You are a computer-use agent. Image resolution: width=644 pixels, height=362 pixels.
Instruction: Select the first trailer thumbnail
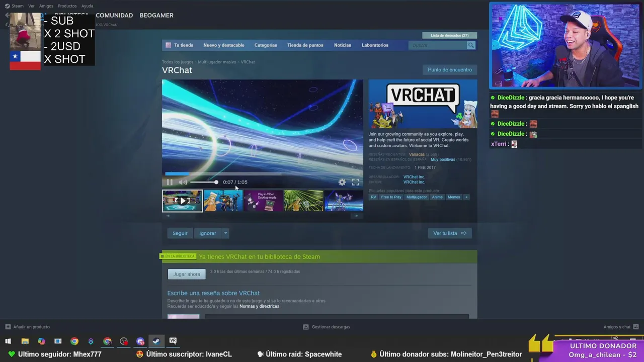(182, 201)
